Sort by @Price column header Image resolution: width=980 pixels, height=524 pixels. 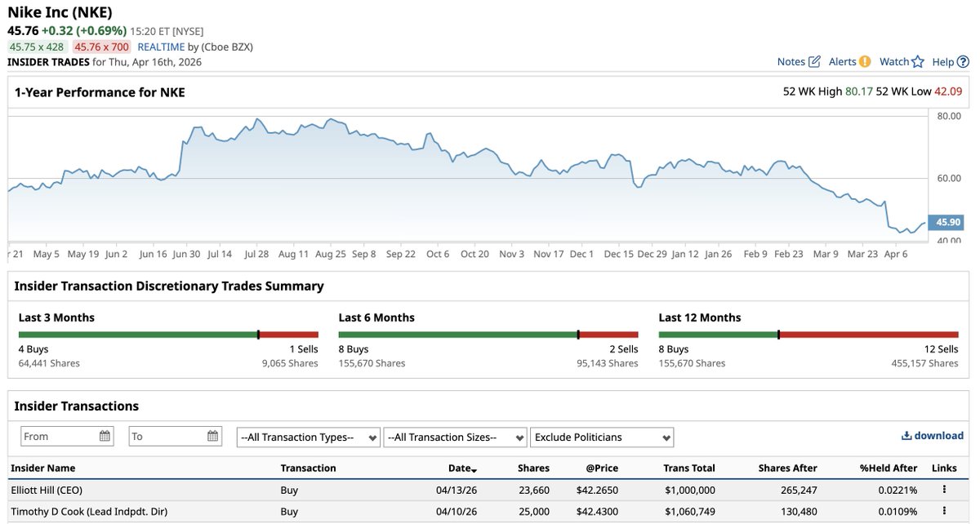pyautogui.click(x=601, y=468)
